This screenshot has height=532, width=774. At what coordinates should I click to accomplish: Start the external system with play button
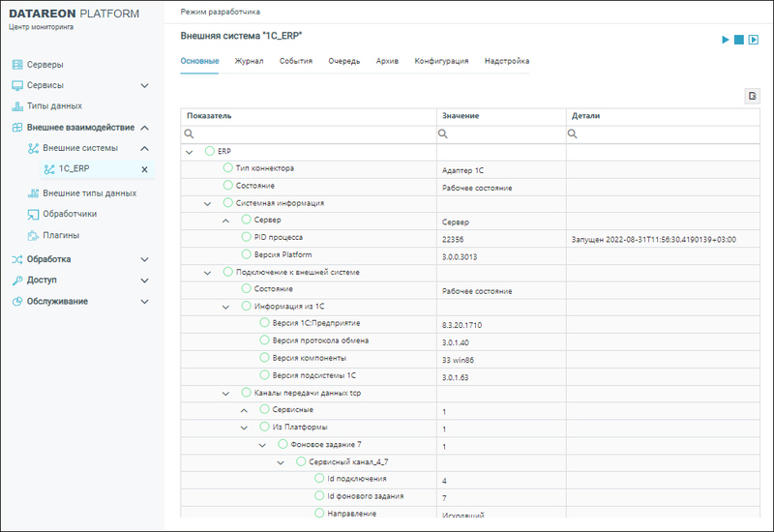(725, 40)
